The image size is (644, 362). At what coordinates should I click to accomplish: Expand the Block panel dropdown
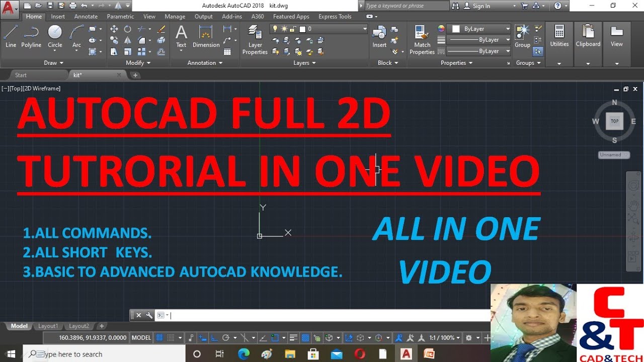click(387, 63)
